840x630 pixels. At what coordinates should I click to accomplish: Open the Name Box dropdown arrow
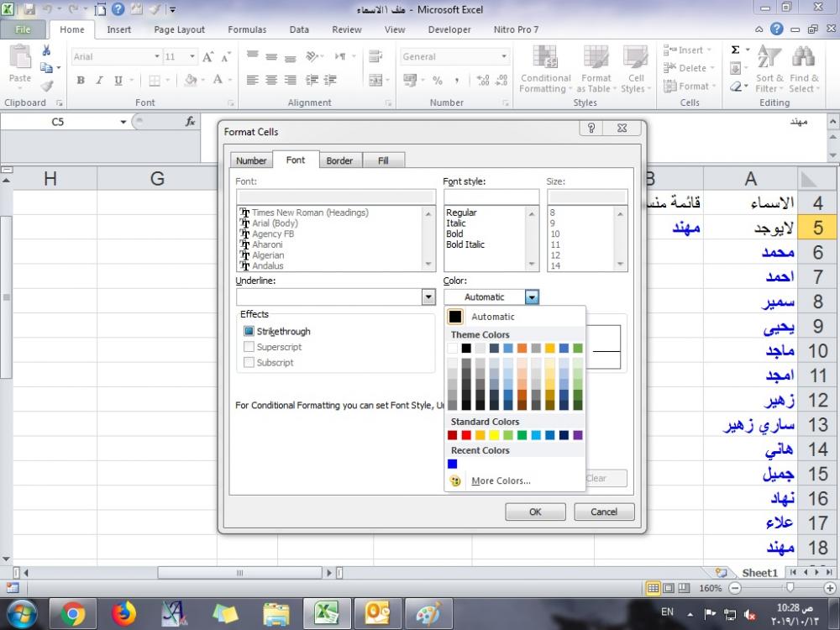[x=123, y=122]
